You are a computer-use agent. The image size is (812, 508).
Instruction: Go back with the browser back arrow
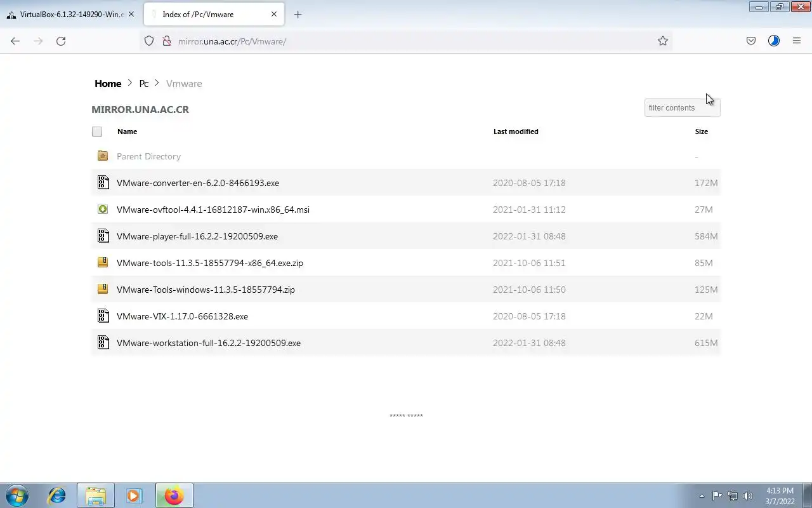(x=15, y=41)
